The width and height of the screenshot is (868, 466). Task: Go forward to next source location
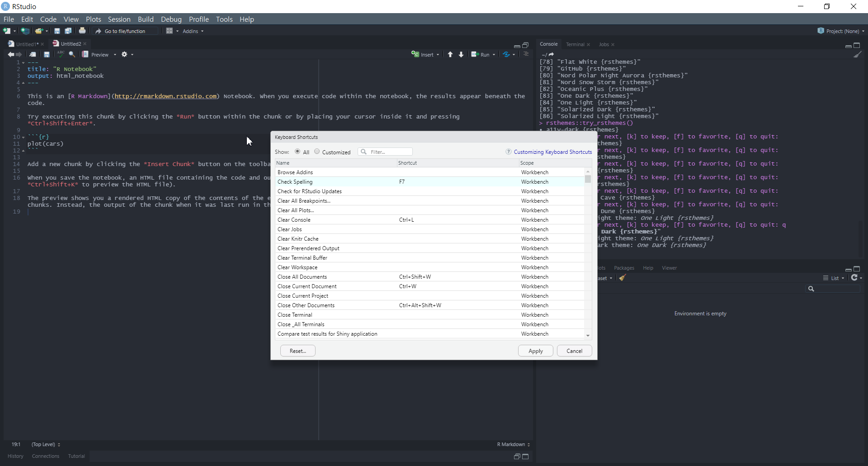(x=19, y=55)
